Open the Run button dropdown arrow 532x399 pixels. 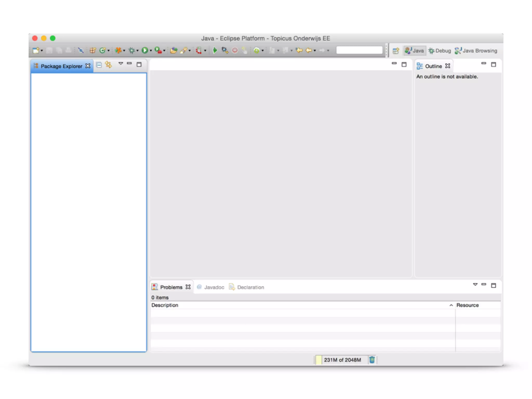[x=151, y=51]
